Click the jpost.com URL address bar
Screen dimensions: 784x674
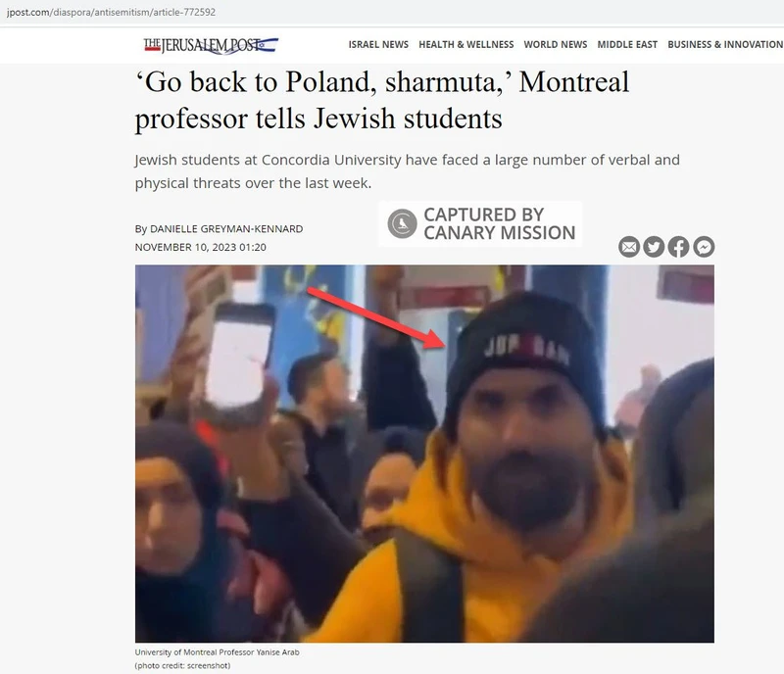pos(111,12)
